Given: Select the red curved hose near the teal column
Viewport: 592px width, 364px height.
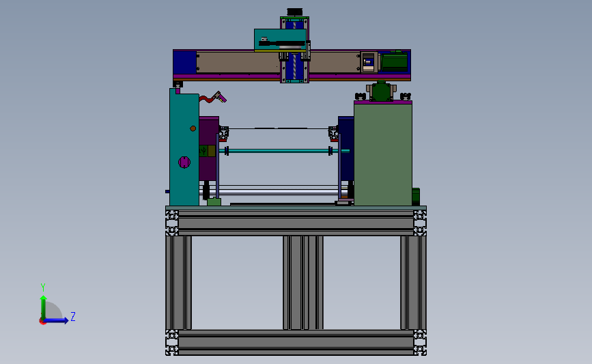Looking at the screenshot, I should click(207, 99).
